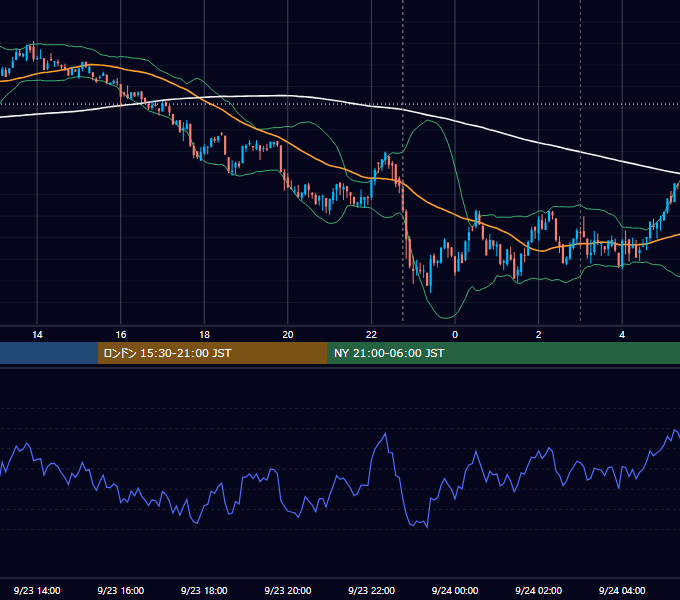Click the 0 hour label on time axis
The width and height of the screenshot is (680, 600).
tap(455, 335)
